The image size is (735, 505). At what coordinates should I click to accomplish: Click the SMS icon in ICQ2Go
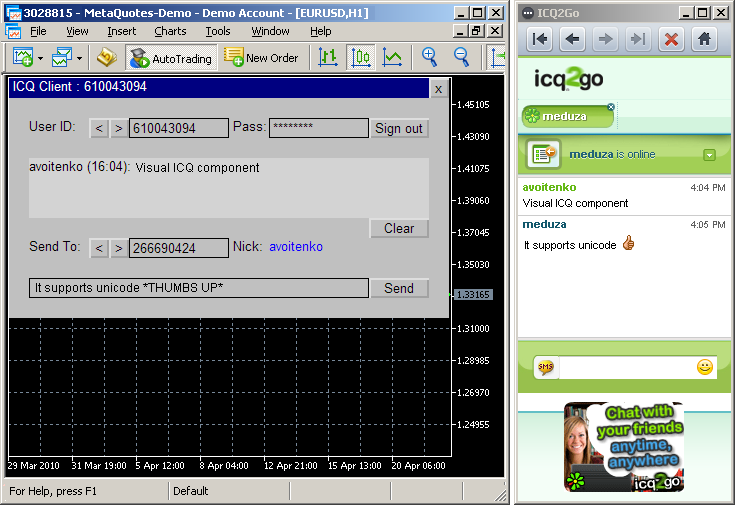[x=546, y=367]
